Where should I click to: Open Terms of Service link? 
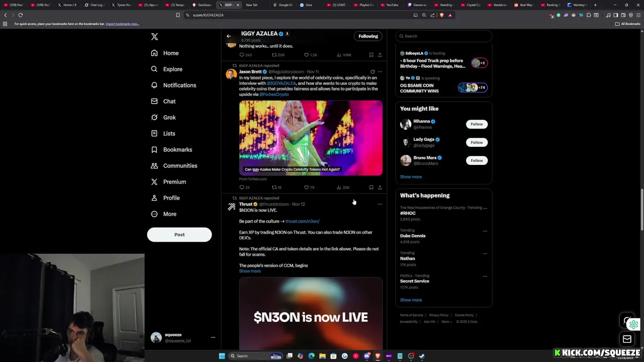coord(412,315)
